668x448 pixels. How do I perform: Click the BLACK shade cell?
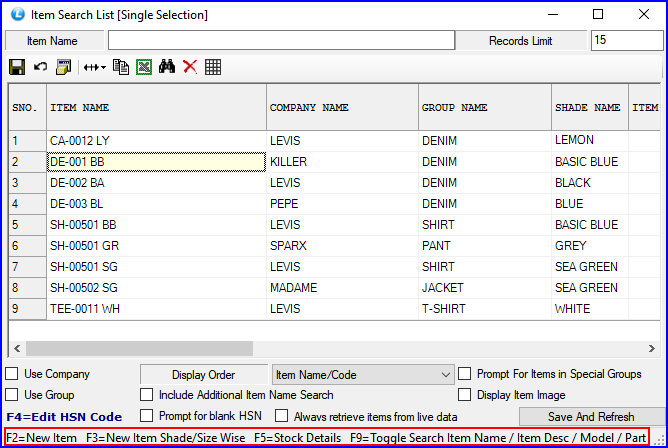(x=590, y=183)
